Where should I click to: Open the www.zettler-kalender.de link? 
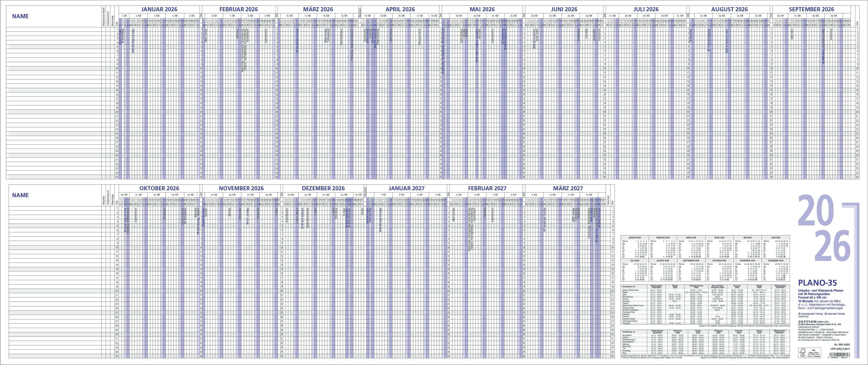[837, 332]
